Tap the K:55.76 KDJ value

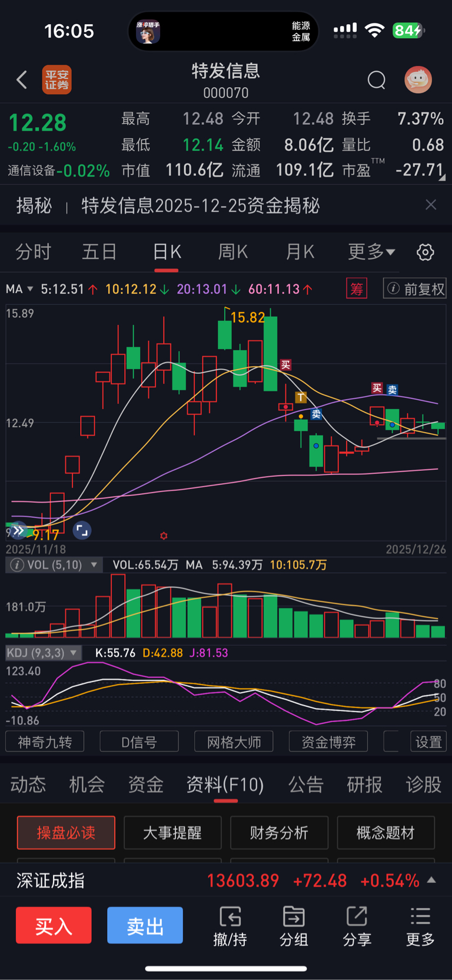115,653
